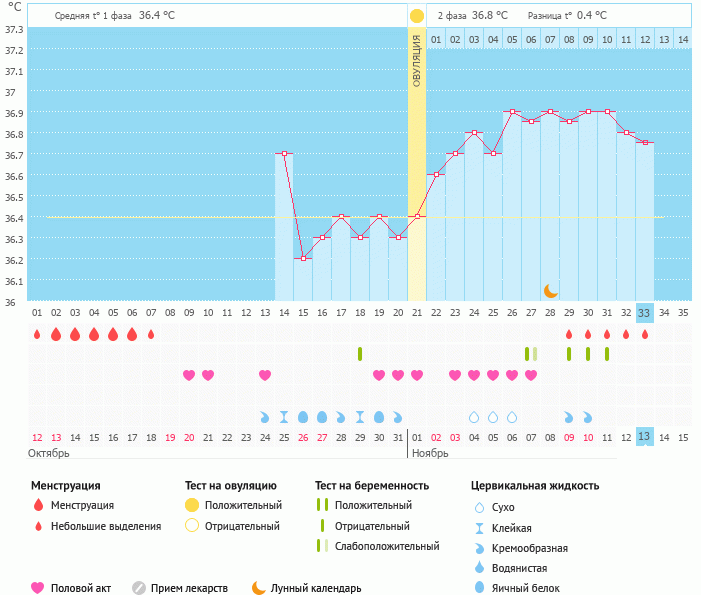
Task: Click the Октябрь month label
Action: (52, 453)
